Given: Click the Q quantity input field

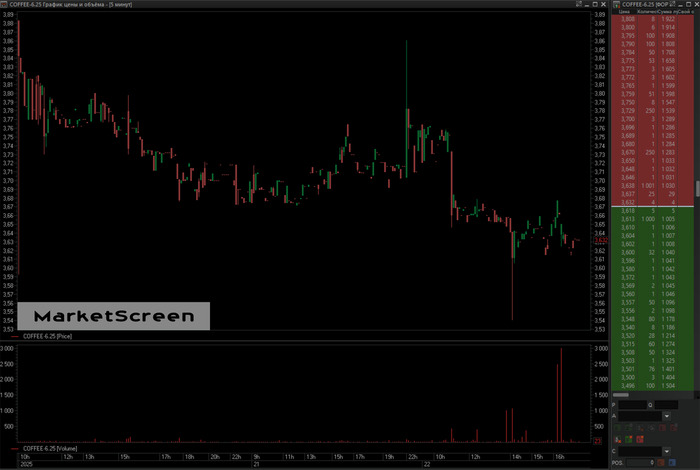Looking at the screenshot, I should pos(666,405).
